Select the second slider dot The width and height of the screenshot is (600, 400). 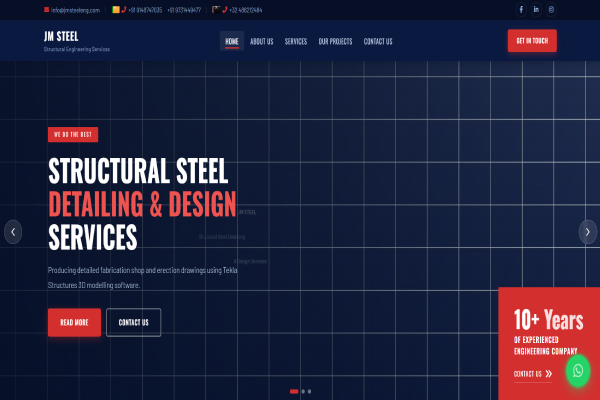303,392
